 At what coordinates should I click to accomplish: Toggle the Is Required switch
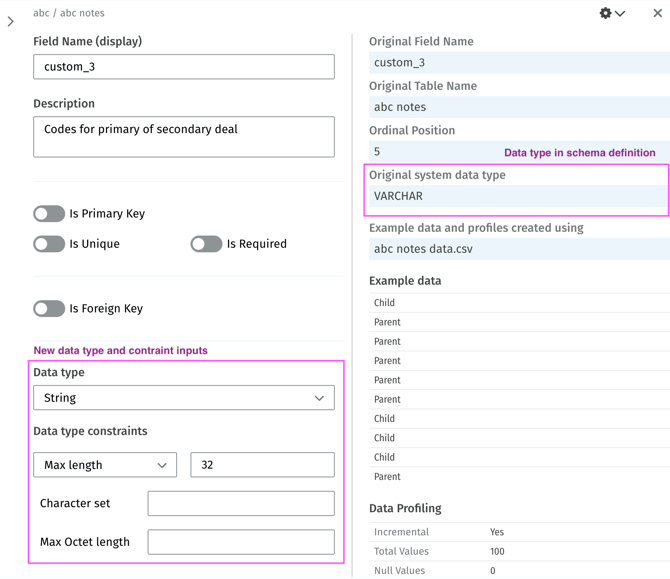[206, 244]
